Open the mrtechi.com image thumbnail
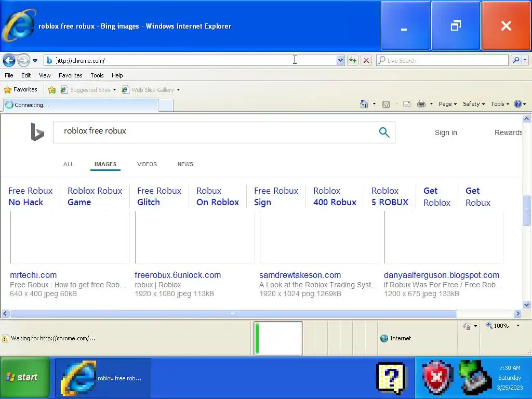532x399 pixels. pos(70,237)
